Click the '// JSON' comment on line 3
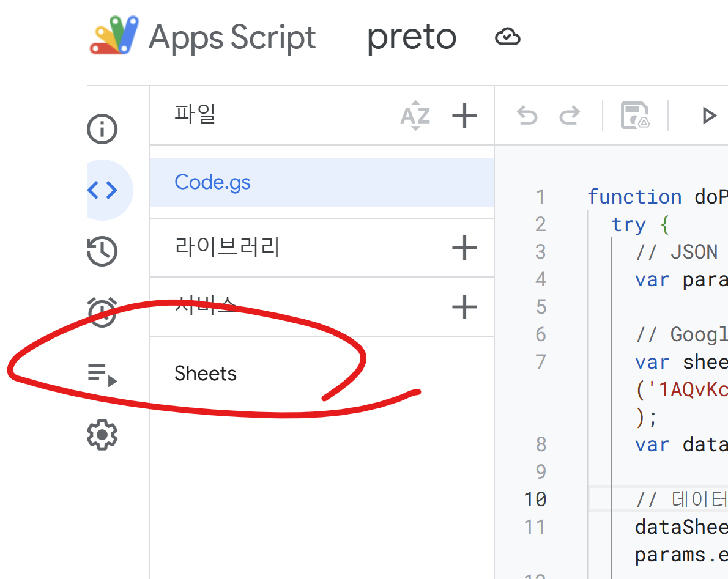Screen dimensions: 728x579 (677, 252)
